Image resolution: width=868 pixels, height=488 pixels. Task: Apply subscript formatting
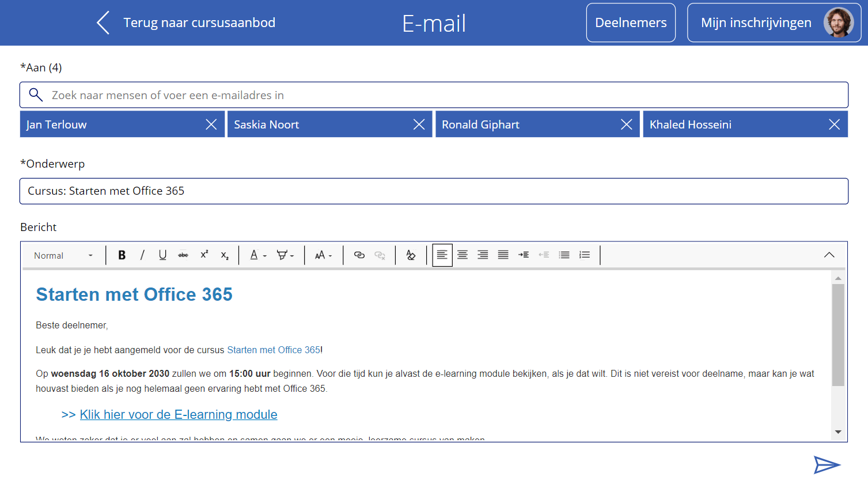point(225,255)
